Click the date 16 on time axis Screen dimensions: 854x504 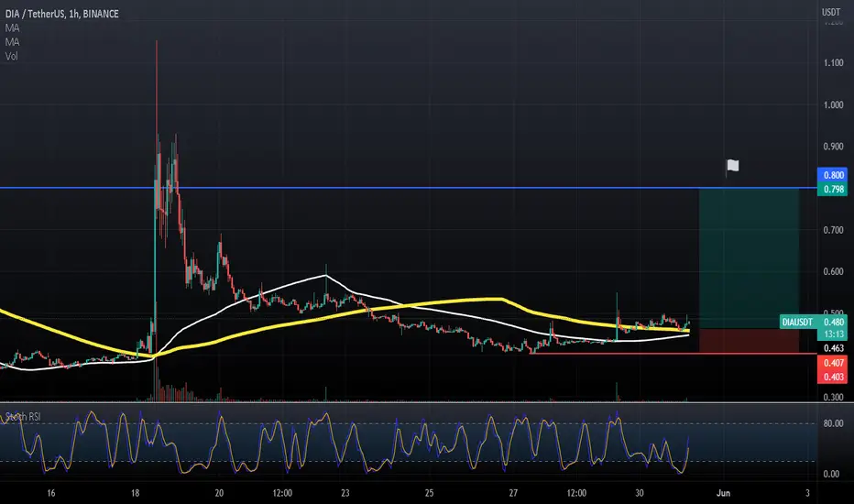(50, 493)
